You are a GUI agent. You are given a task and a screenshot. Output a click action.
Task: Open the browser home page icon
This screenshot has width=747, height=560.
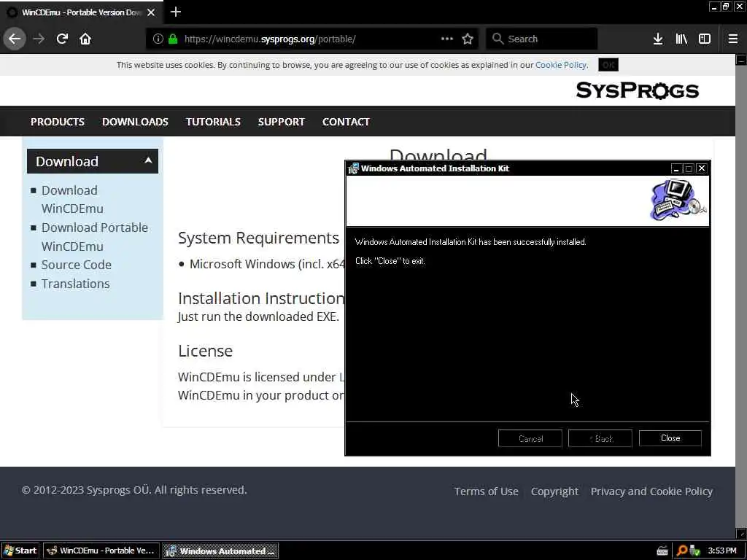(x=85, y=39)
